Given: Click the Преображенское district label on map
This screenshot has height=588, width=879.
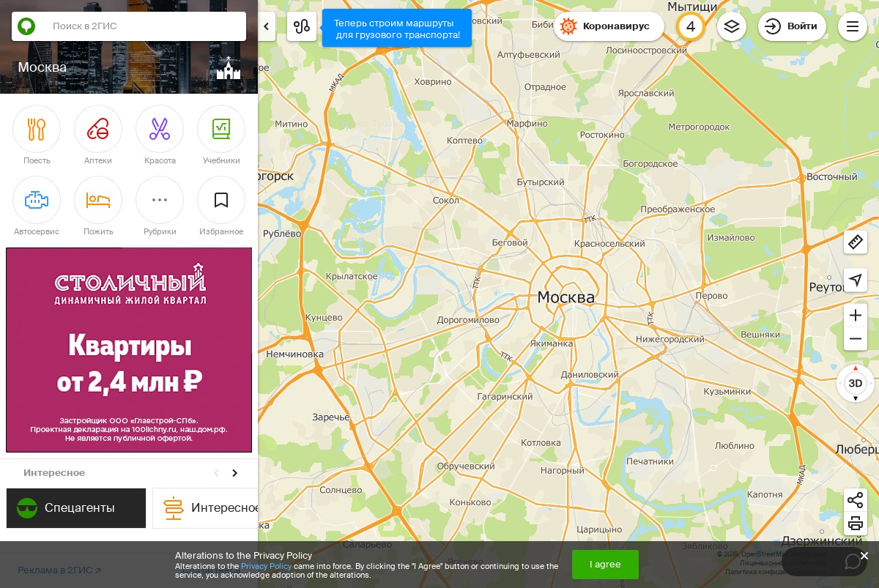Looking at the screenshot, I should tap(678, 209).
